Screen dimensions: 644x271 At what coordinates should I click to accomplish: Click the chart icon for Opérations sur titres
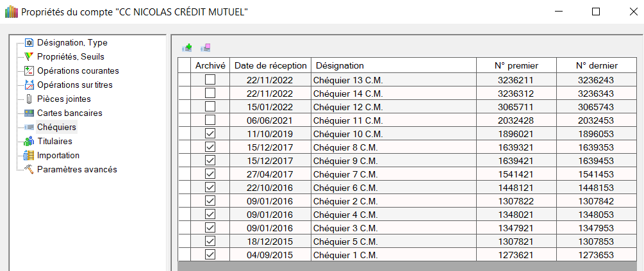(28, 85)
